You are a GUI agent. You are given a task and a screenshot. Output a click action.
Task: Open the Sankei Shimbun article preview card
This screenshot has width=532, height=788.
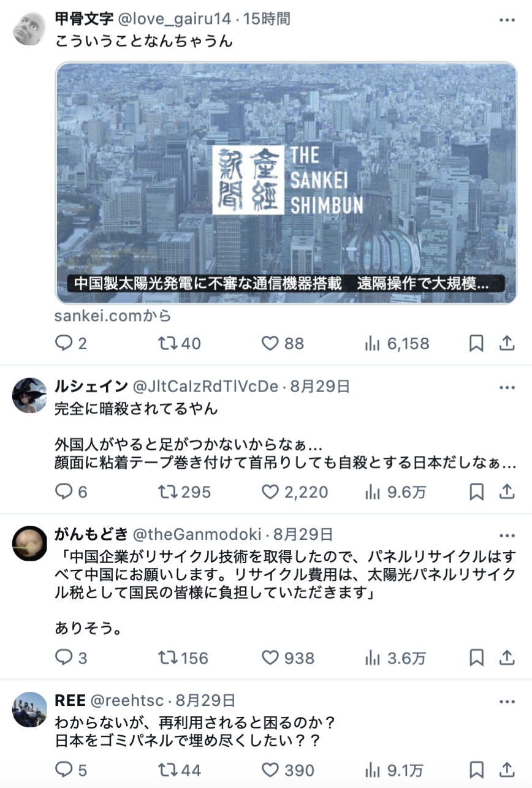[286, 183]
